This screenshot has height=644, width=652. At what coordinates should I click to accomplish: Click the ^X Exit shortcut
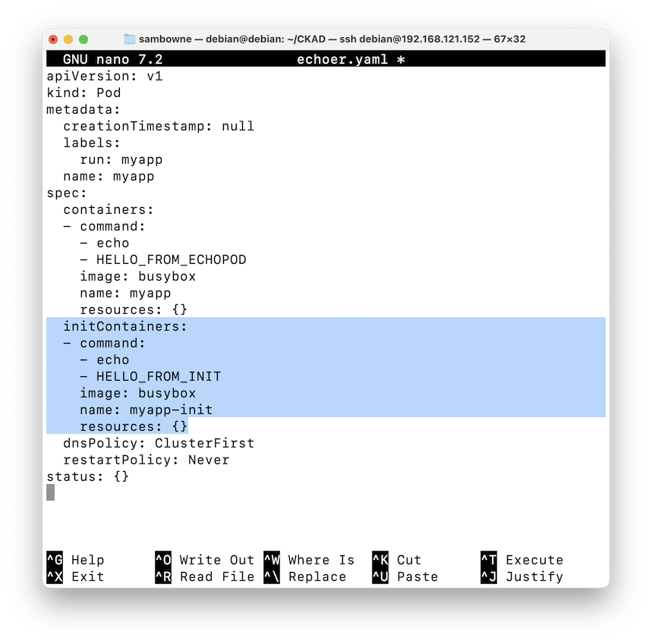click(75, 576)
